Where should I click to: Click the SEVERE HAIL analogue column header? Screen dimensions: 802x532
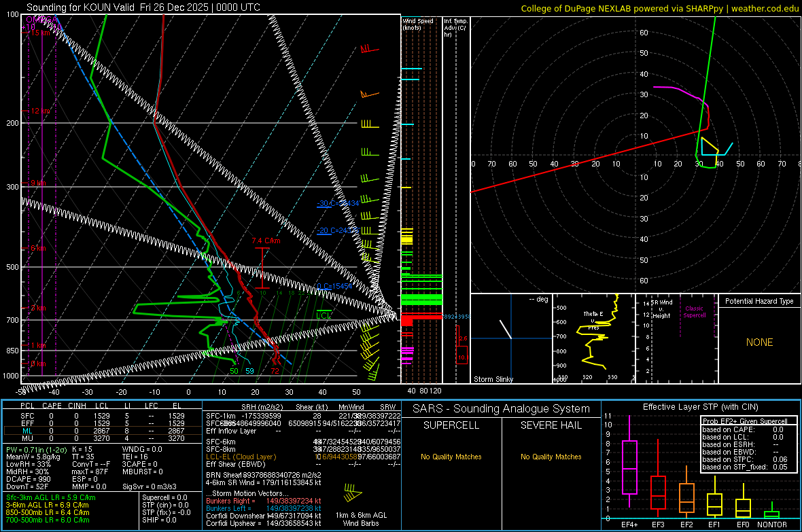point(551,425)
